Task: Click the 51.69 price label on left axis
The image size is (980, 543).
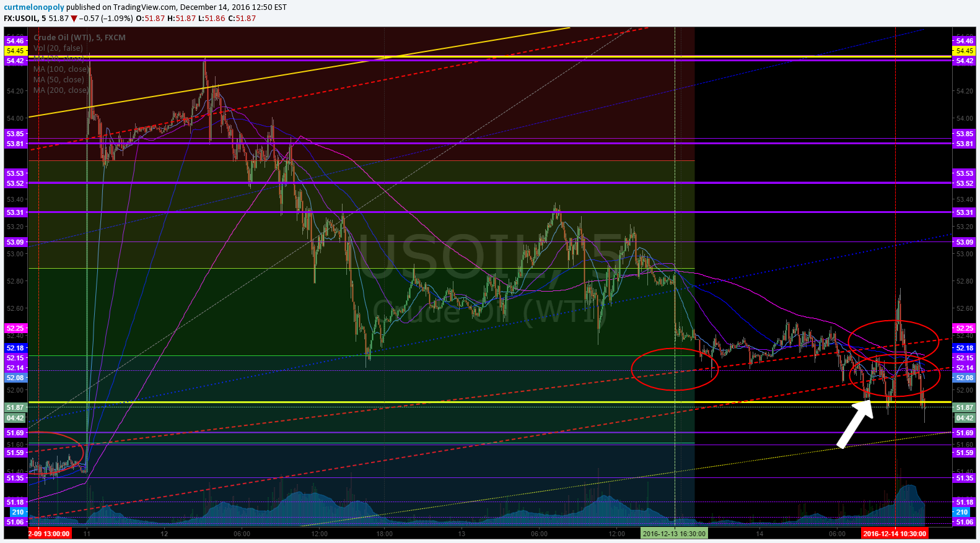Action: pos(15,433)
